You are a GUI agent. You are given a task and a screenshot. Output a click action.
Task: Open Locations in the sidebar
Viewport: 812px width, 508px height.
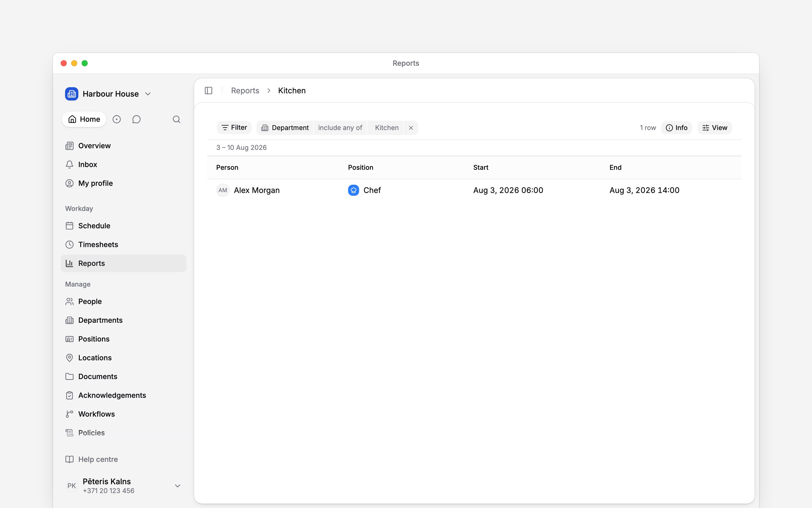click(123, 358)
